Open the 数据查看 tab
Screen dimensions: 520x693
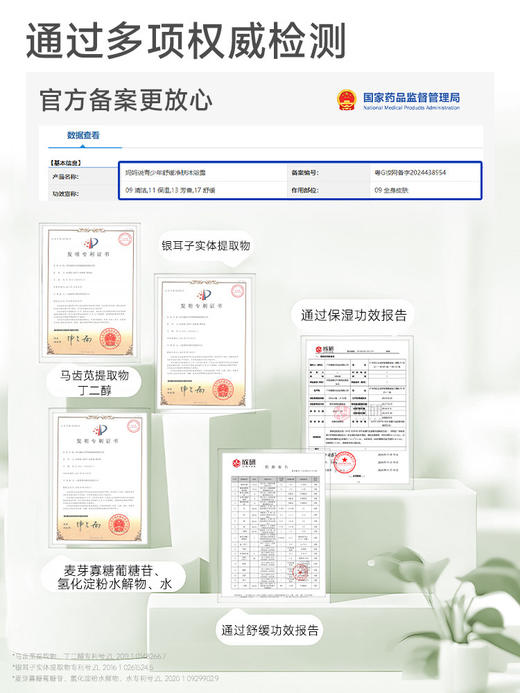(83, 136)
